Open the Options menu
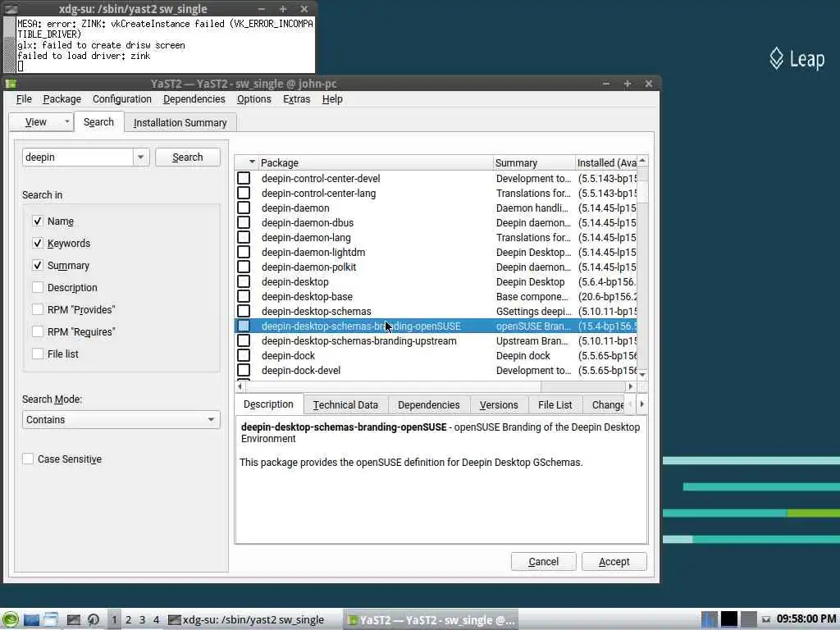This screenshot has height=630, width=840. (x=254, y=99)
